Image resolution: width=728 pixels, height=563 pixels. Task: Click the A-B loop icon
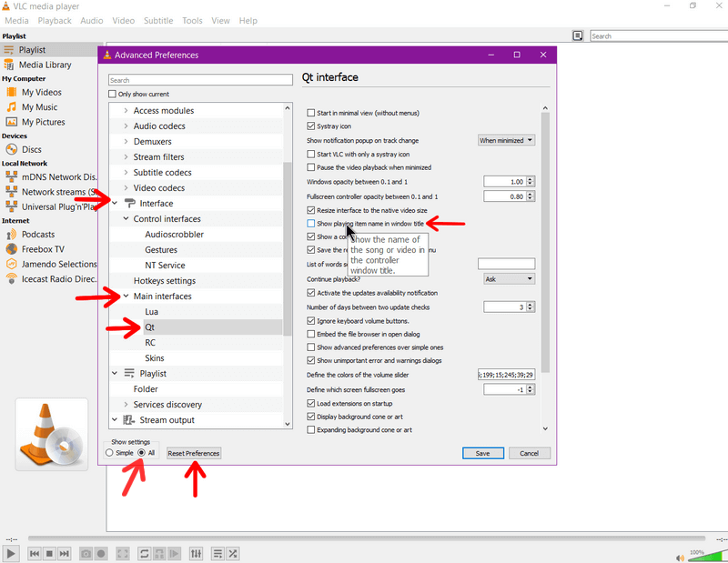point(159,553)
